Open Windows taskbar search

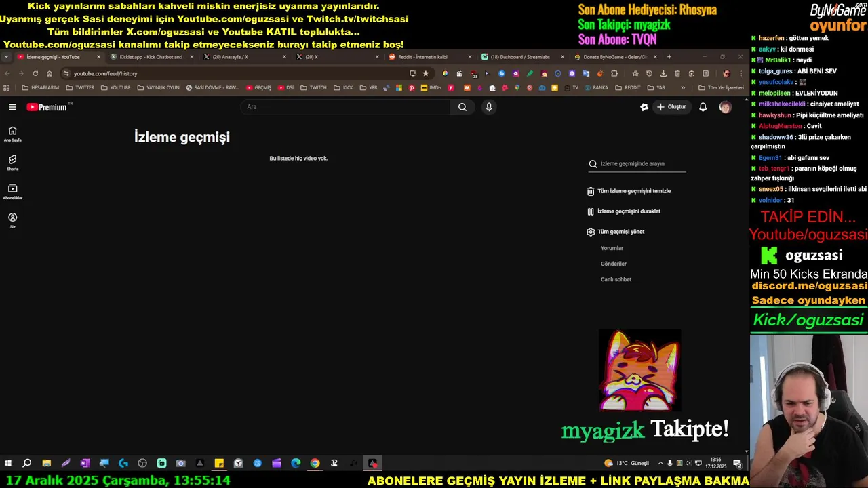(x=27, y=464)
